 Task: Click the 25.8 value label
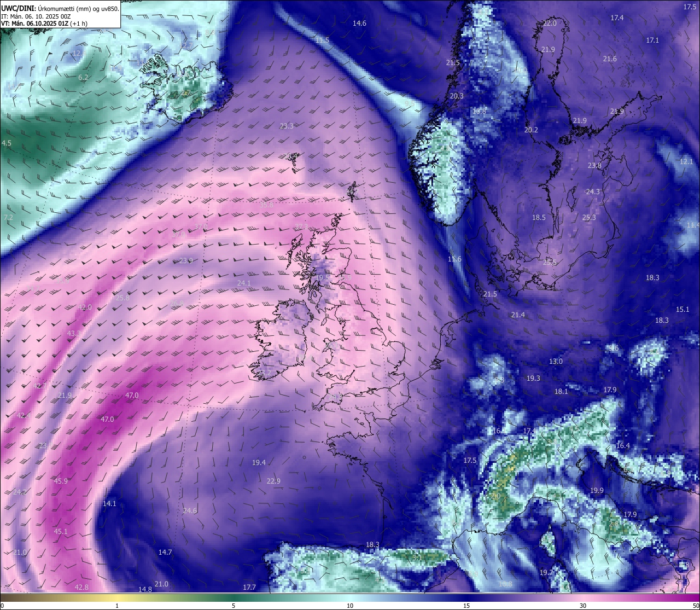click(x=122, y=298)
